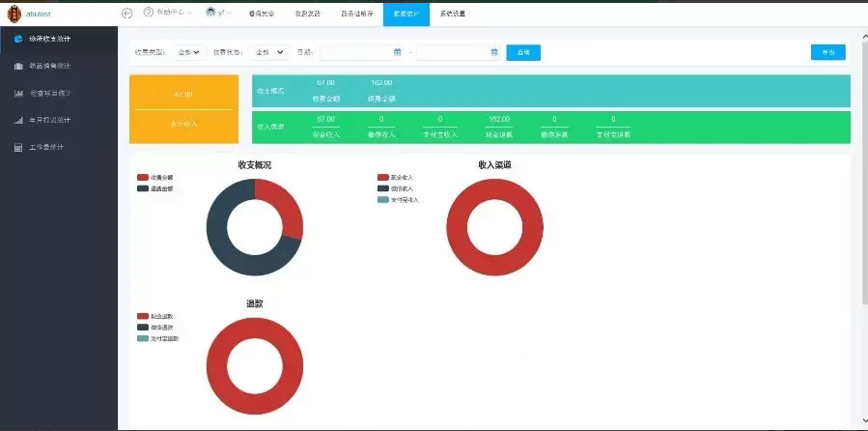
Task: Click the help center question mark icon
Action: coord(148,13)
